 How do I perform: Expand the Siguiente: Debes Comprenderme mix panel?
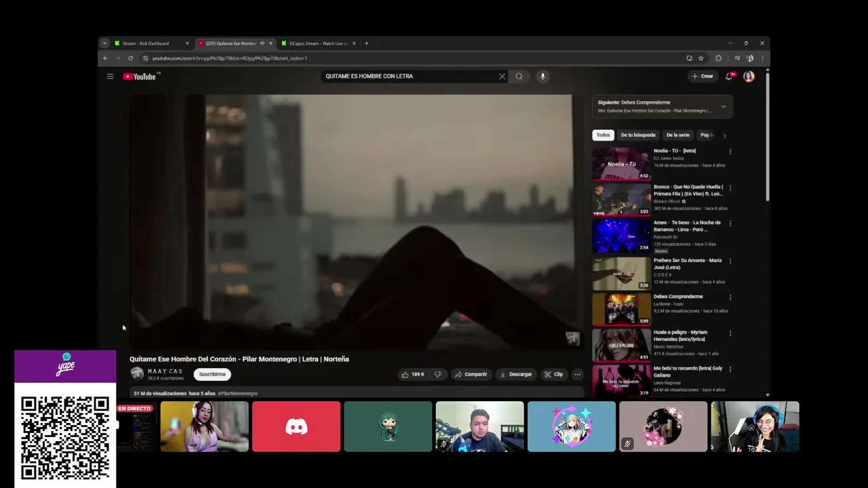tap(723, 106)
